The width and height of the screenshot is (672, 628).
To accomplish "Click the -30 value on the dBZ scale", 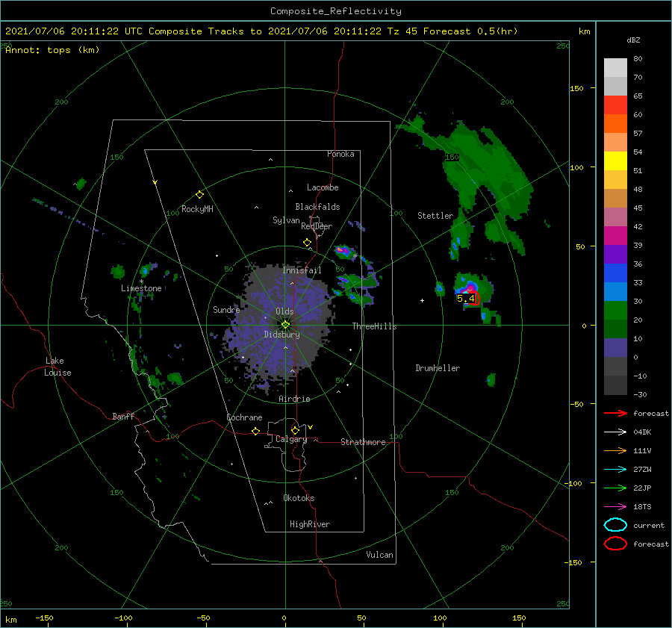I will [640, 394].
